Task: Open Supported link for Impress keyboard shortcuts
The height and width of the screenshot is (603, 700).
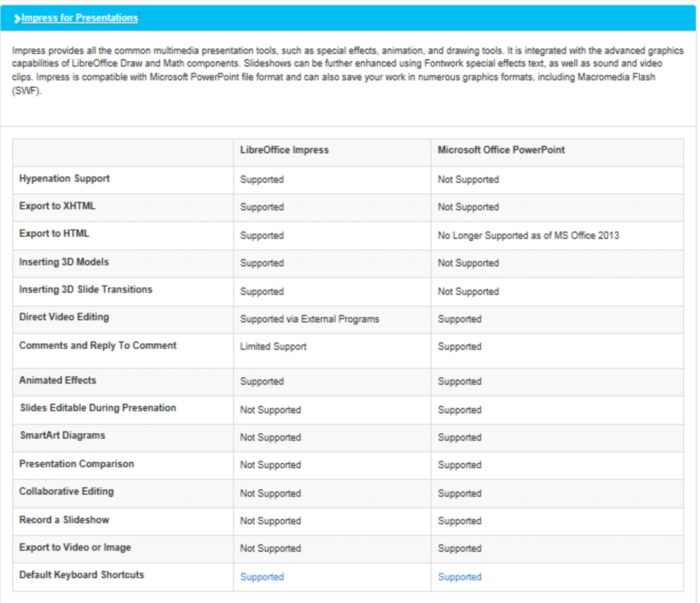Action: pyautogui.click(x=262, y=577)
